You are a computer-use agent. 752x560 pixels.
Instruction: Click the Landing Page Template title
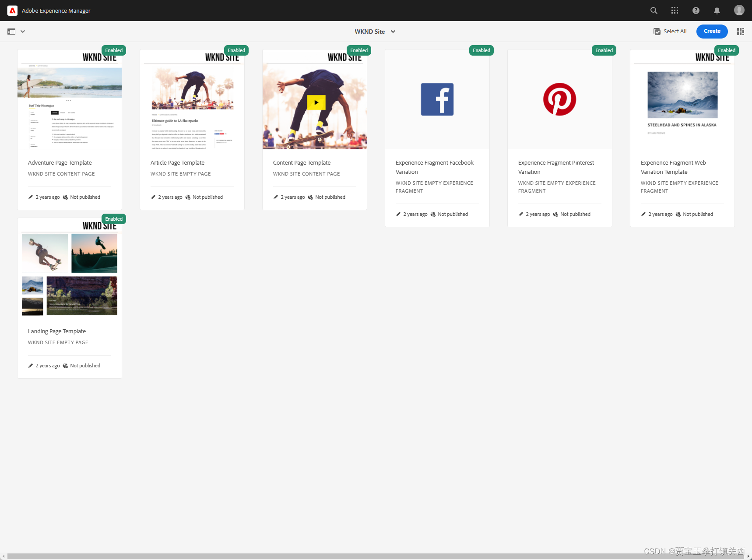click(x=57, y=331)
